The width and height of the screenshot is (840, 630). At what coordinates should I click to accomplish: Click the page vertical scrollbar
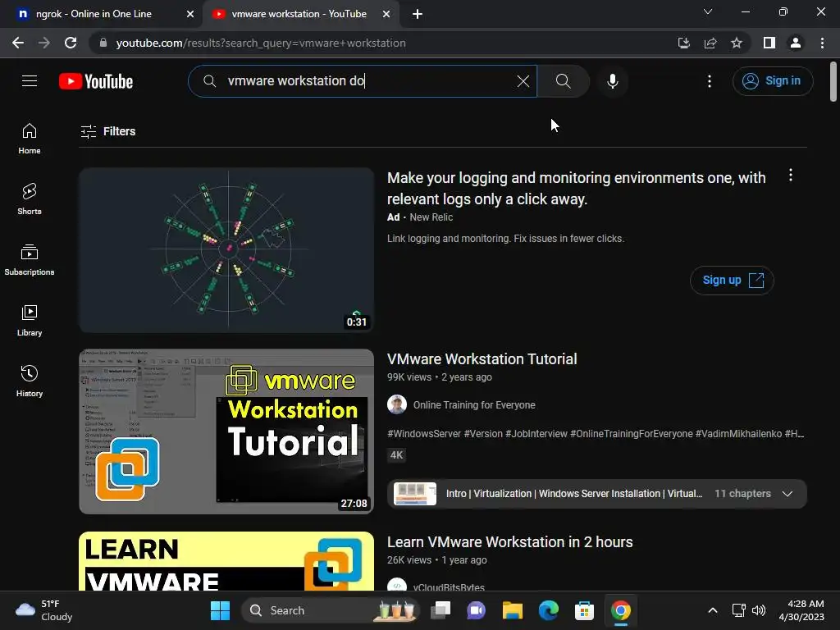tap(833, 81)
